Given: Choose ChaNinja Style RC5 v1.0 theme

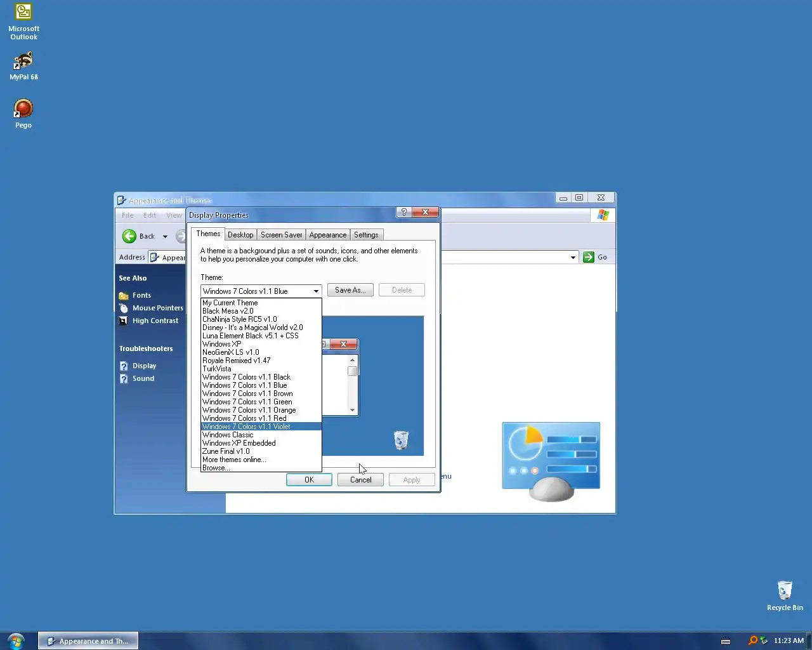Looking at the screenshot, I should [x=261, y=319].
